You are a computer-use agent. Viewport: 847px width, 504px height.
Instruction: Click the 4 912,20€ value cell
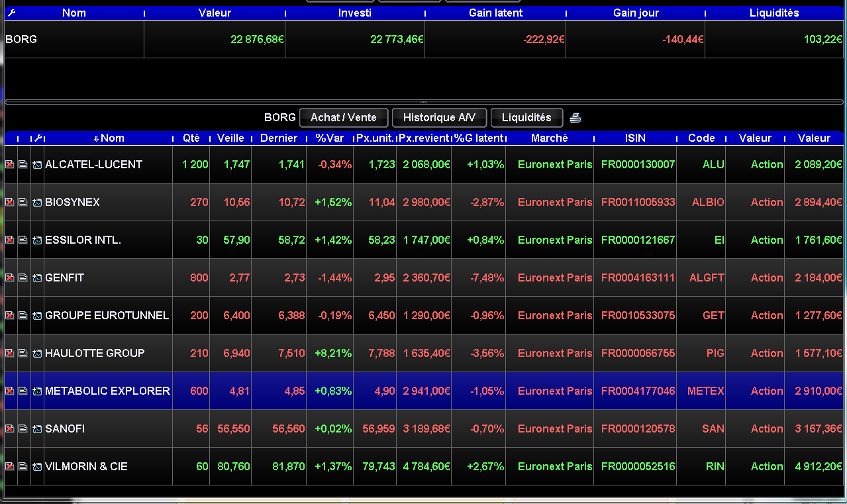point(815,466)
